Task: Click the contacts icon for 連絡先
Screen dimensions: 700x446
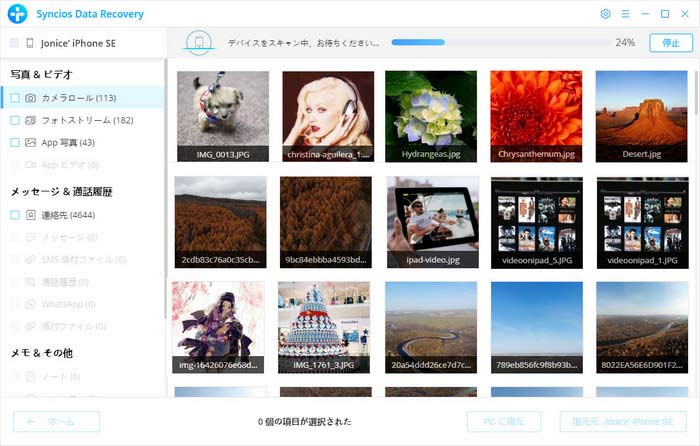Action: coord(30,215)
